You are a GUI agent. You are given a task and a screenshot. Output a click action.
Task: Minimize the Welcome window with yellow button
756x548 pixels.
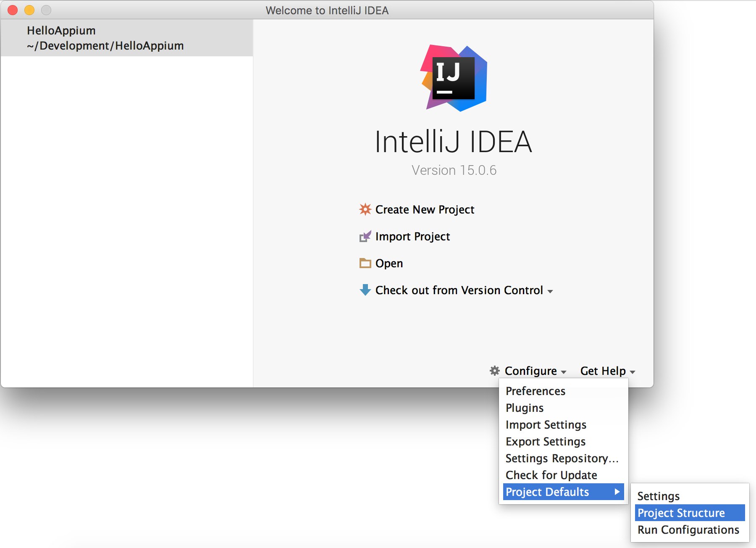coord(29,10)
